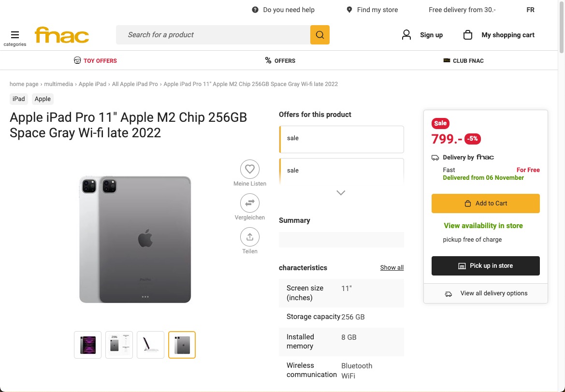This screenshot has height=392, width=565.
Task: Open the categories hamburger menu
Action: click(15, 35)
